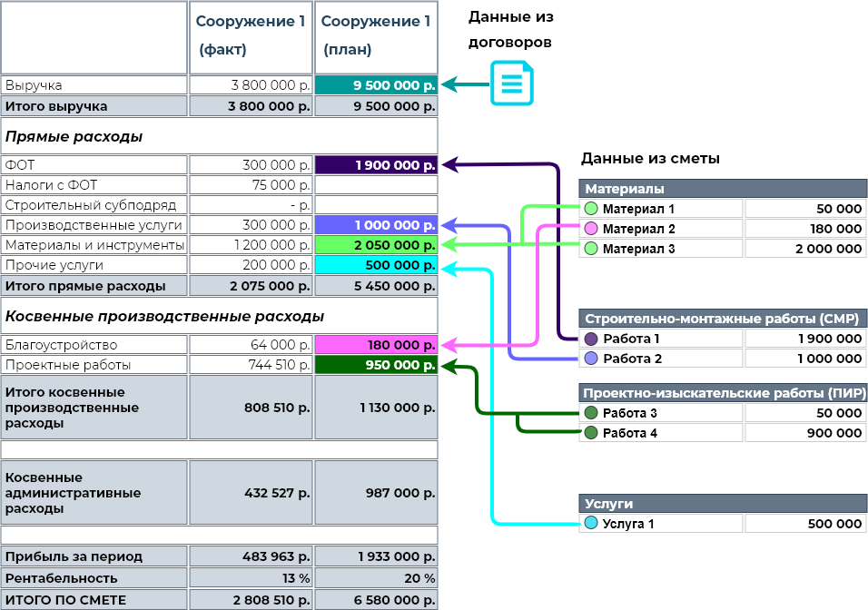Click the Сооружение 1 (план) column header
Viewport: 868px width, 610px height.
(377, 37)
